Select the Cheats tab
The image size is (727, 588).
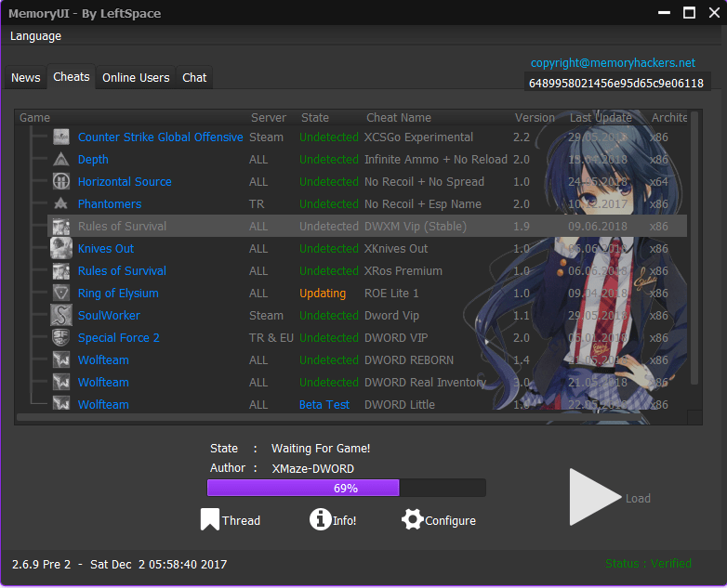(72, 76)
